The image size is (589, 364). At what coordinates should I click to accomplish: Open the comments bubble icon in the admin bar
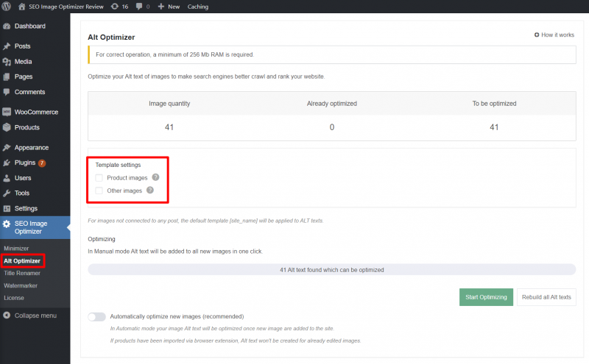click(x=139, y=7)
